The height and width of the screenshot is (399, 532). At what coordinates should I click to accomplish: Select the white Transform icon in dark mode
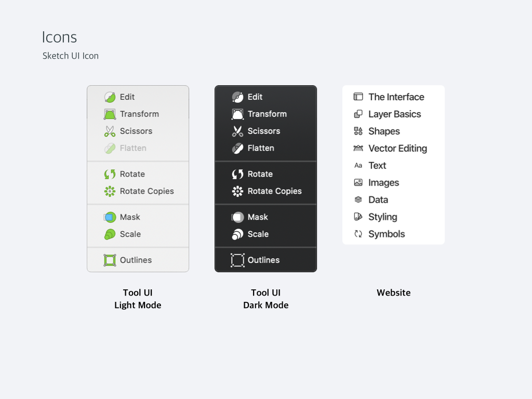[x=237, y=114]
